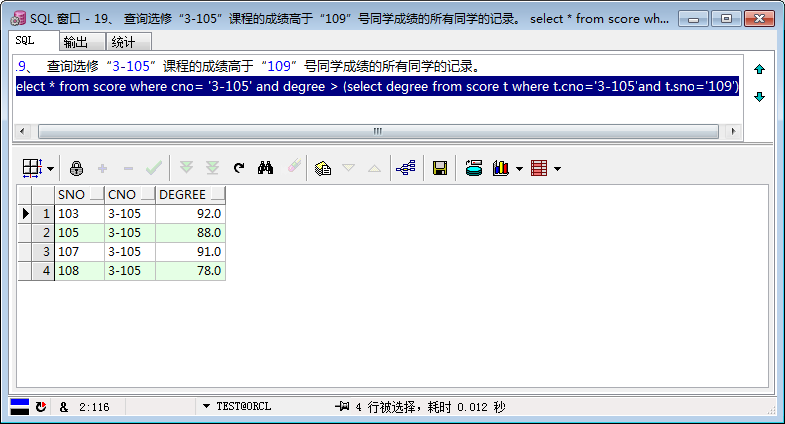Click the fetch next page arrows icon

(186, 168)
